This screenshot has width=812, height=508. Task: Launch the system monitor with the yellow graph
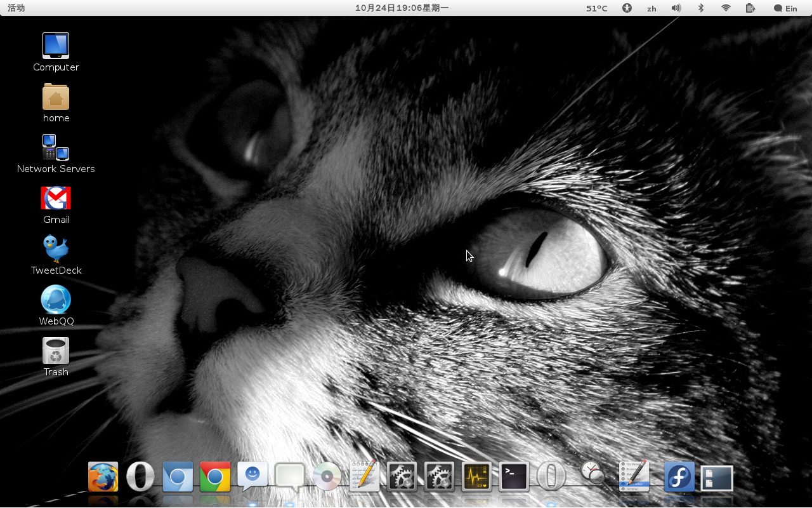click(477, 477)
